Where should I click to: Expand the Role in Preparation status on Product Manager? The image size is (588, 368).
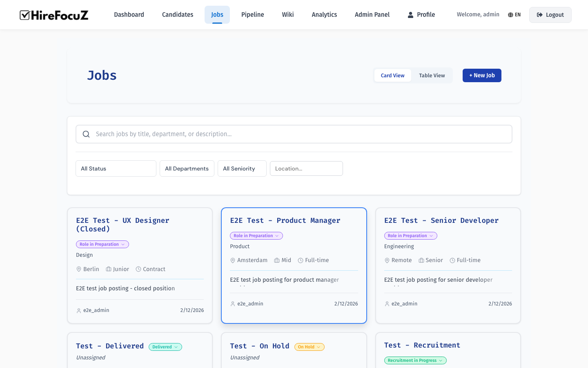click(256, 236)
